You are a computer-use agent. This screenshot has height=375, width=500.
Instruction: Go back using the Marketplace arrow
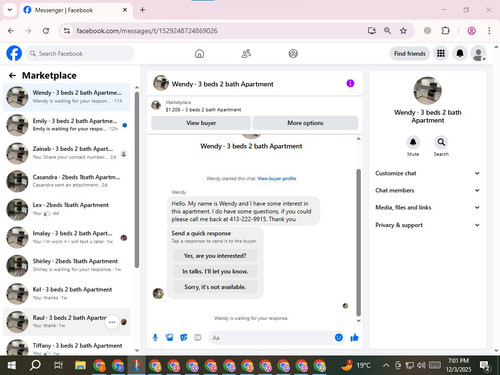coord(12,76)
